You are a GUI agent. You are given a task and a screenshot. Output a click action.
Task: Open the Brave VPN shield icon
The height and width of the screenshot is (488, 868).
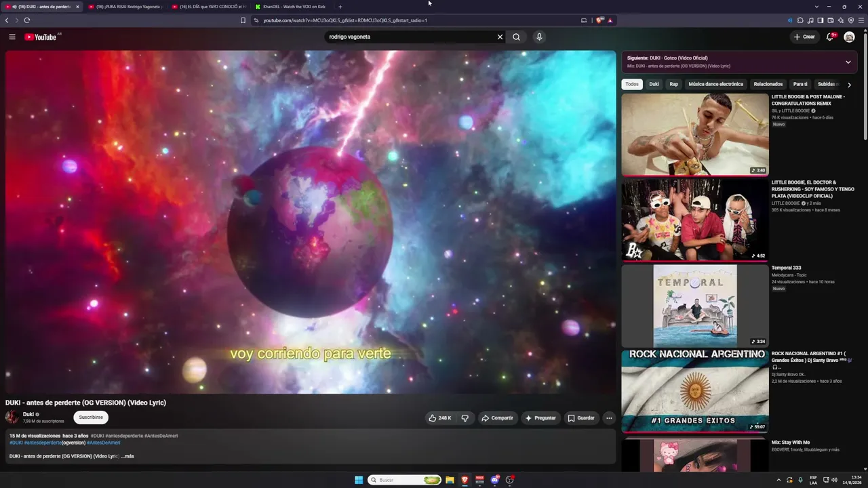tap(851, 20)
